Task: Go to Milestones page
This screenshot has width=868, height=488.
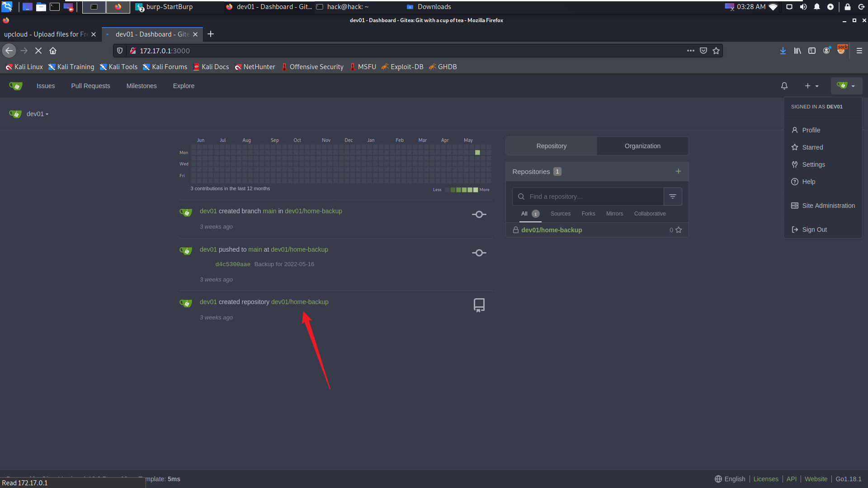Action: click(142, 86)
